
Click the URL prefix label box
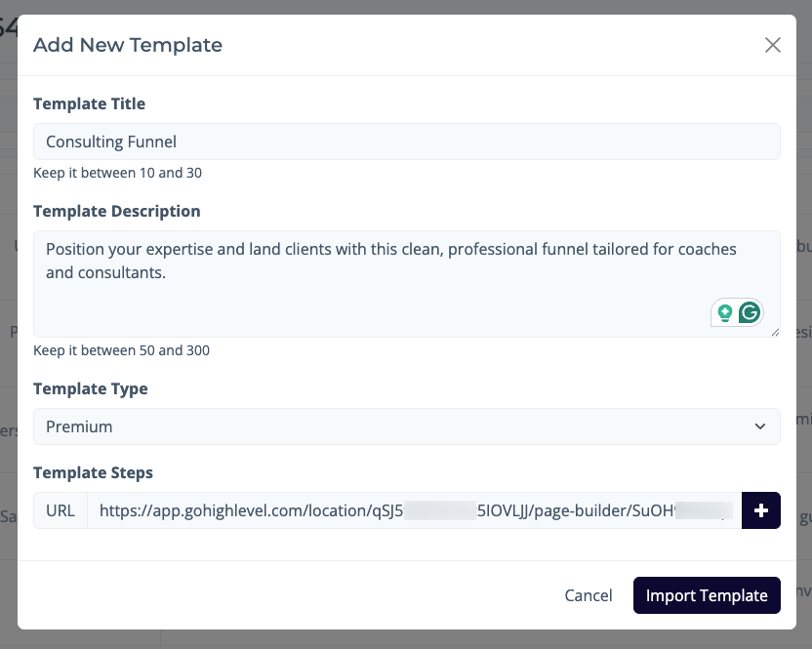[61, 510]
